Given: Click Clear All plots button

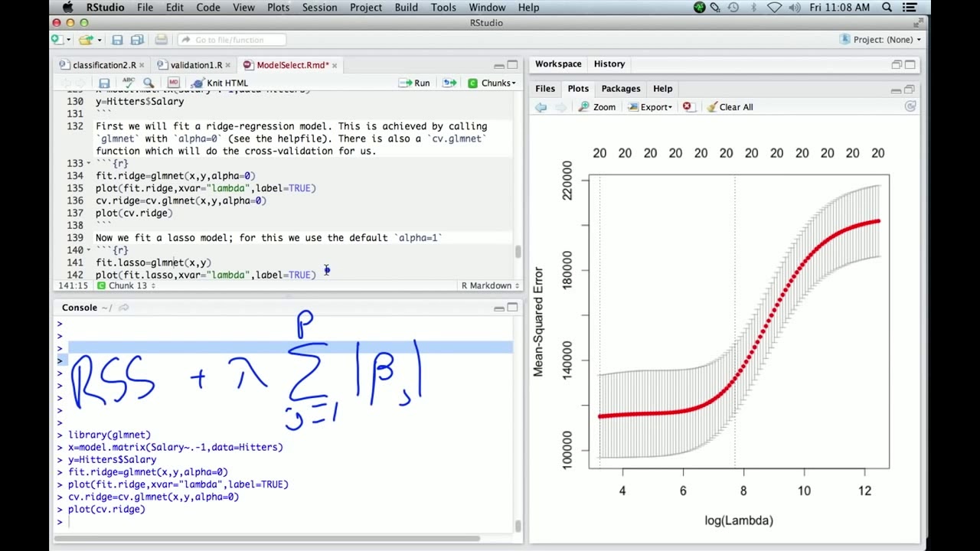Looking at the screenshot, I should [x=730, y=107].
